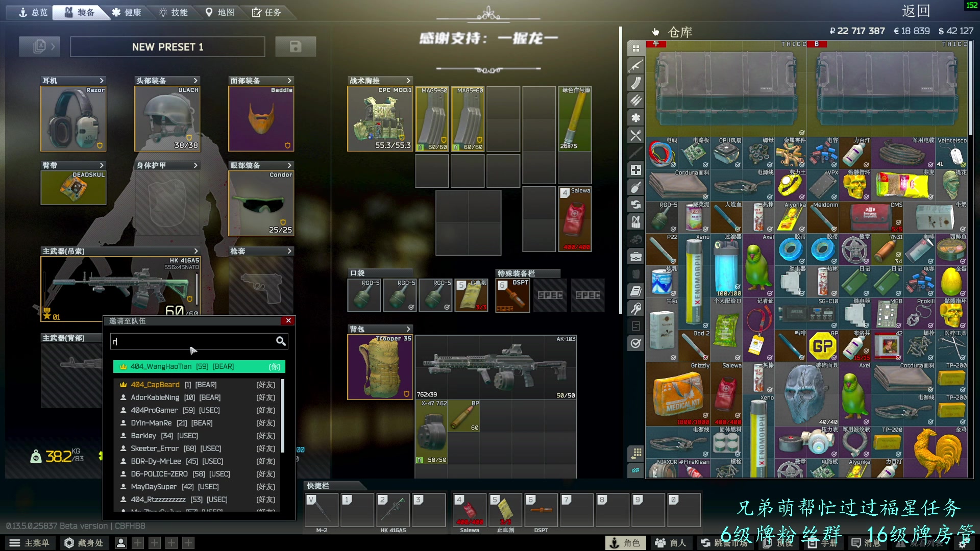This screenshot has width=980, height=551.
Task: Switch to the 任务 tasks tab
Action: tap(266, 12)
